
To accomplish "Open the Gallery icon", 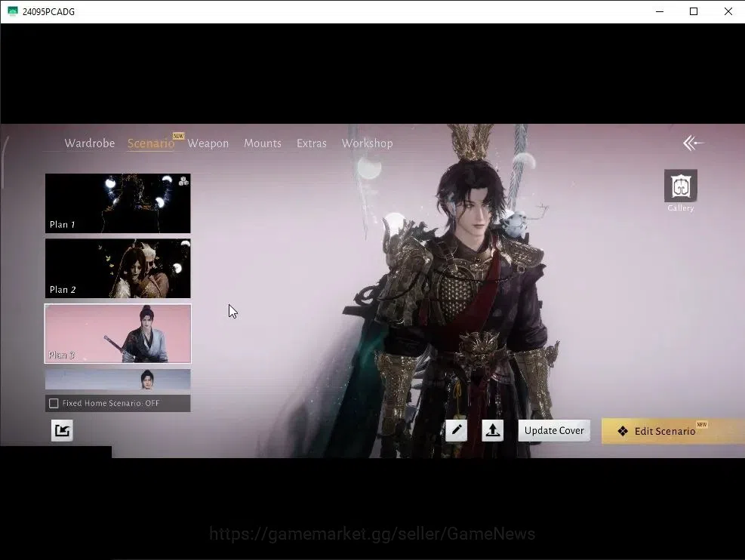I will pyautogui.click(x=680, y=185).
